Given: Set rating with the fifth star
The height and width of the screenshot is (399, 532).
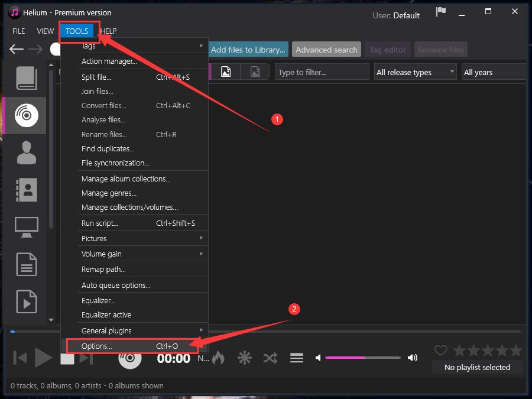Looking at the screenshot, I should click(x=516, y=350).
